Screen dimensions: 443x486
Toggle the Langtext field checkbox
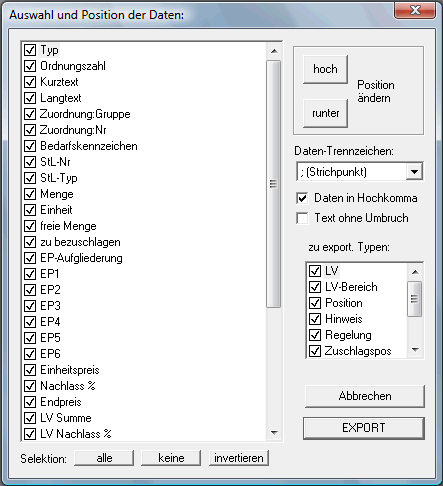coord(30,98)
